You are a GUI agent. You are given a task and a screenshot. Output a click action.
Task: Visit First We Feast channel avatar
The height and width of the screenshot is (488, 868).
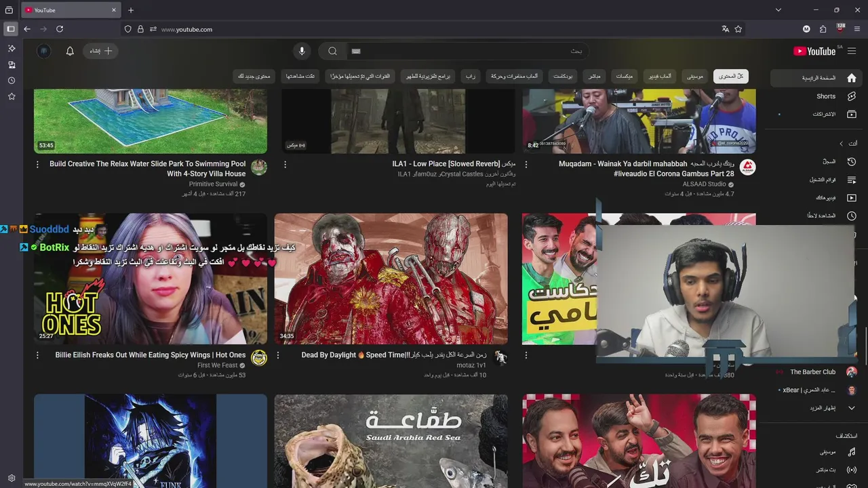pos(259,357)
